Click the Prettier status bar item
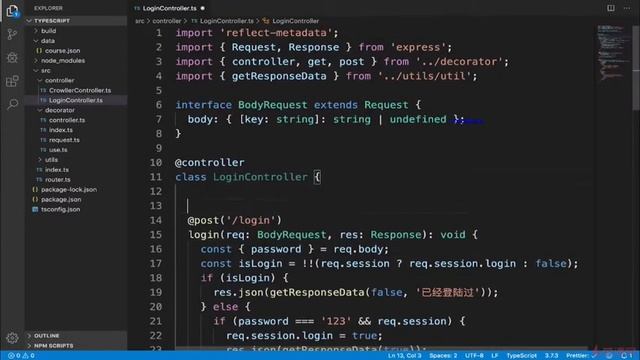Image resolution: width=640 pixels, height=360 pixels. (x=581, y=356)
